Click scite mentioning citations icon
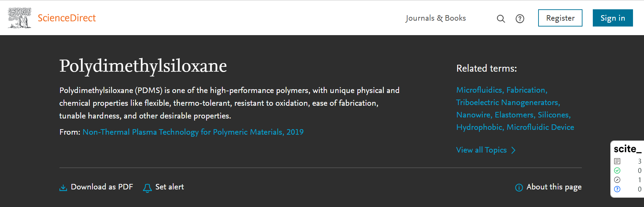The image size is (644, 207). click(x=617, y=180)
